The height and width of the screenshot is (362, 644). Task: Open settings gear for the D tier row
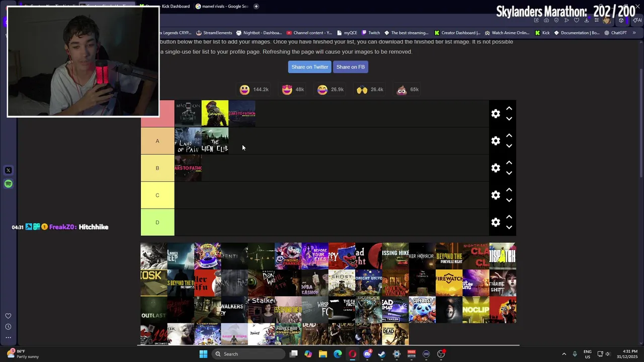coord(496,222)
